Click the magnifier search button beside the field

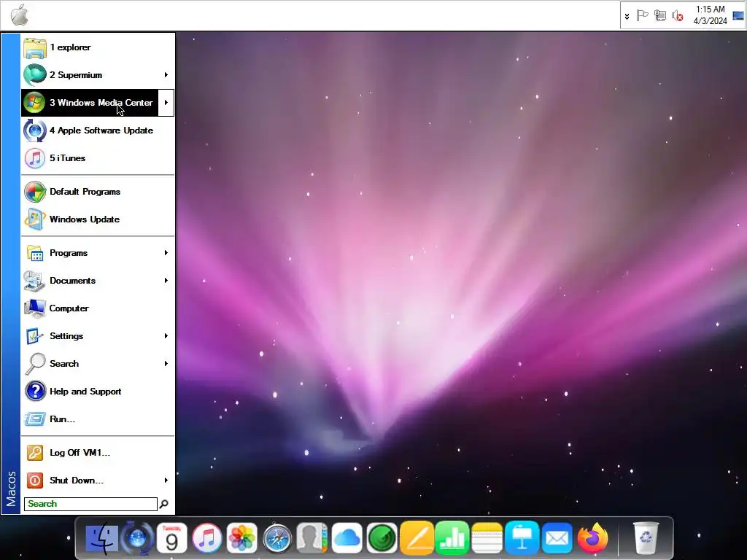coord(164,504)
